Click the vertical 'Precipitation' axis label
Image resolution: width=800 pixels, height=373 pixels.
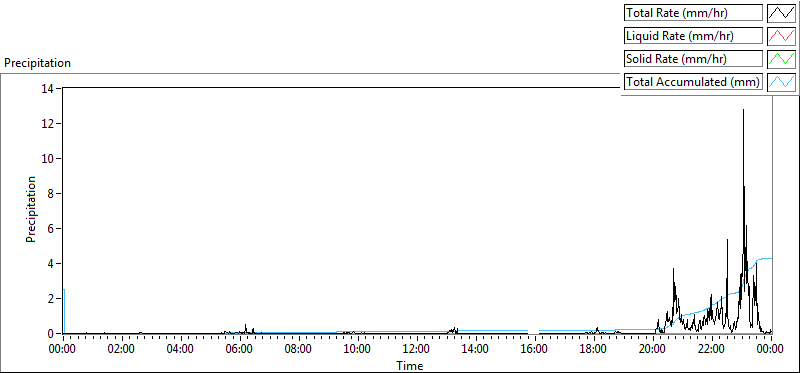[31, 209]
